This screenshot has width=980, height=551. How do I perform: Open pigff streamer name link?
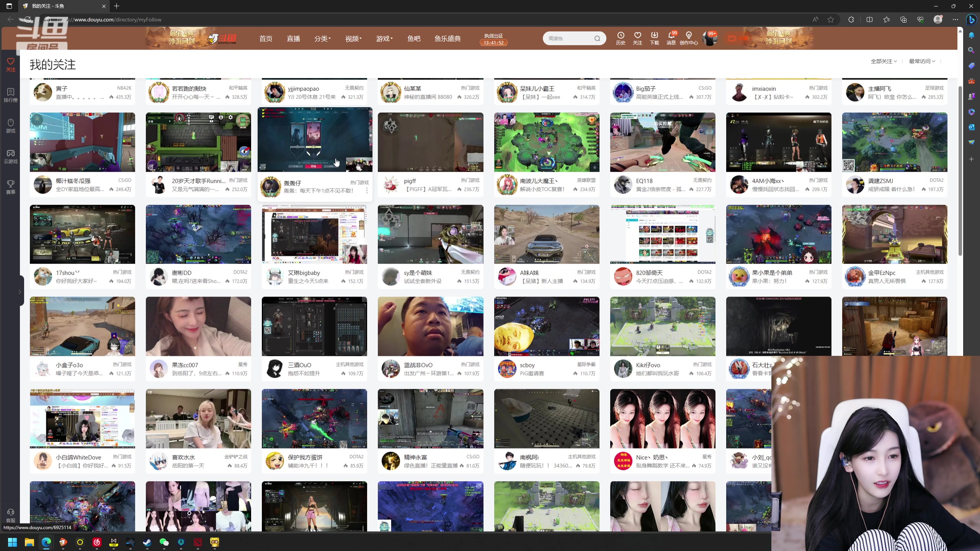[410, 181]
